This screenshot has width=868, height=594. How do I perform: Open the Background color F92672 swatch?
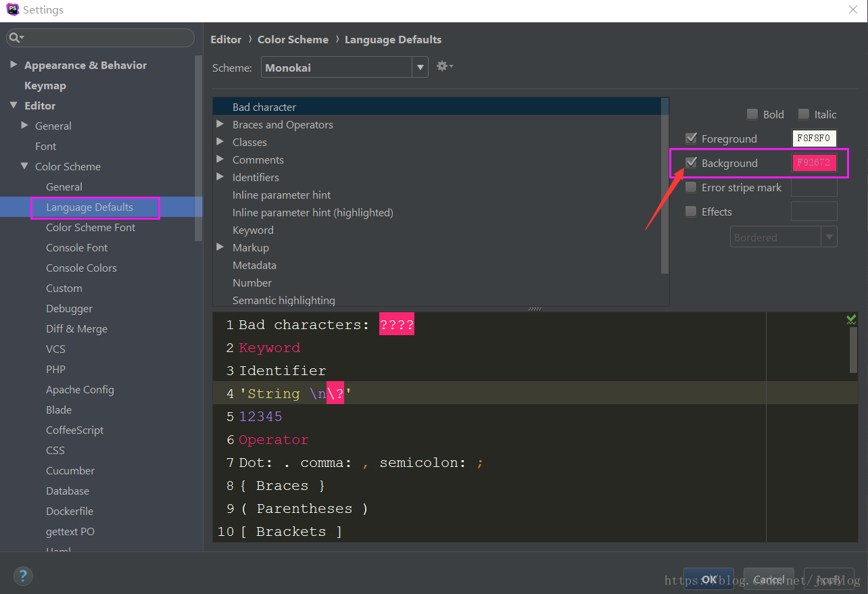point(814,163)
